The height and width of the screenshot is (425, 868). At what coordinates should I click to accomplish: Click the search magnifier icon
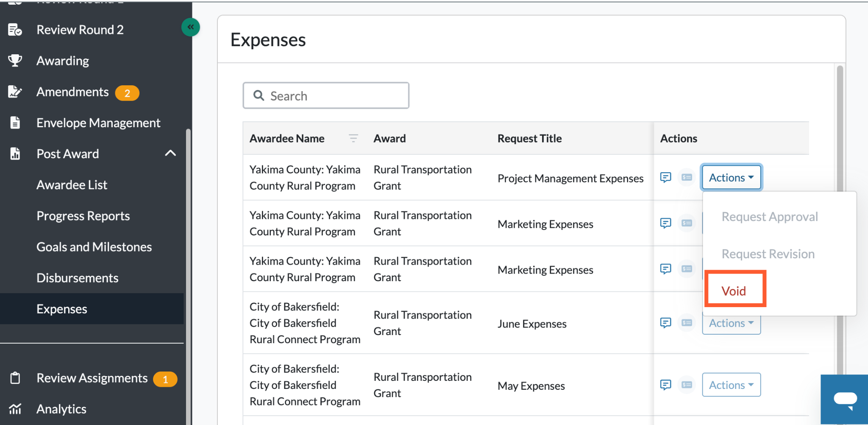coord(259,95)
